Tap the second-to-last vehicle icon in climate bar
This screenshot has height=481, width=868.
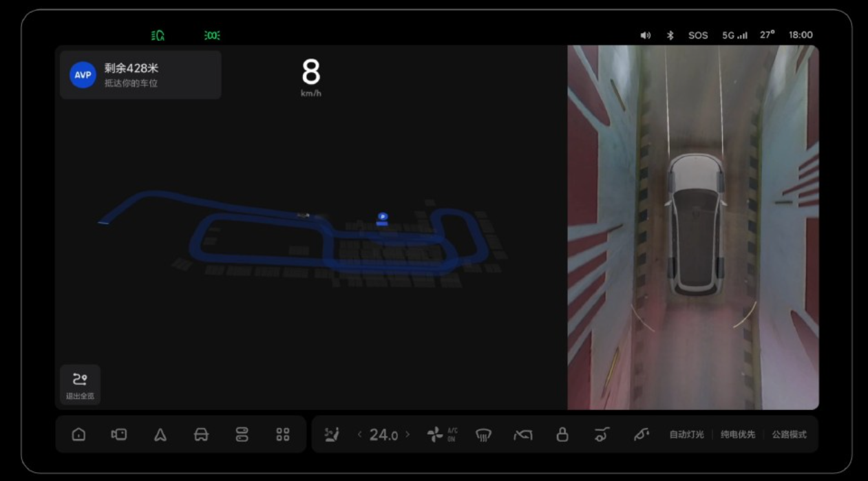coord(602,434)
